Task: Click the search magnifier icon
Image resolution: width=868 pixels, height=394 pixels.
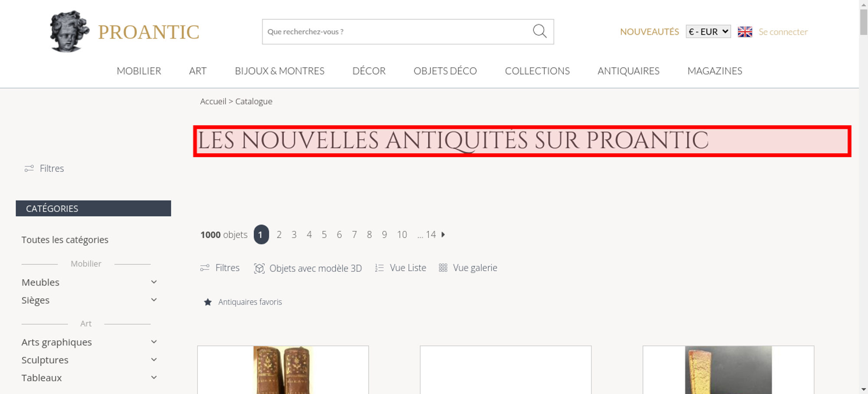Action: coord(539,31)
